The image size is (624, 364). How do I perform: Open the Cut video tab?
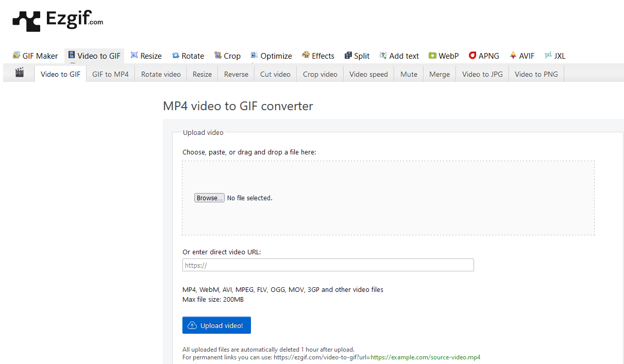click(275, 74)
